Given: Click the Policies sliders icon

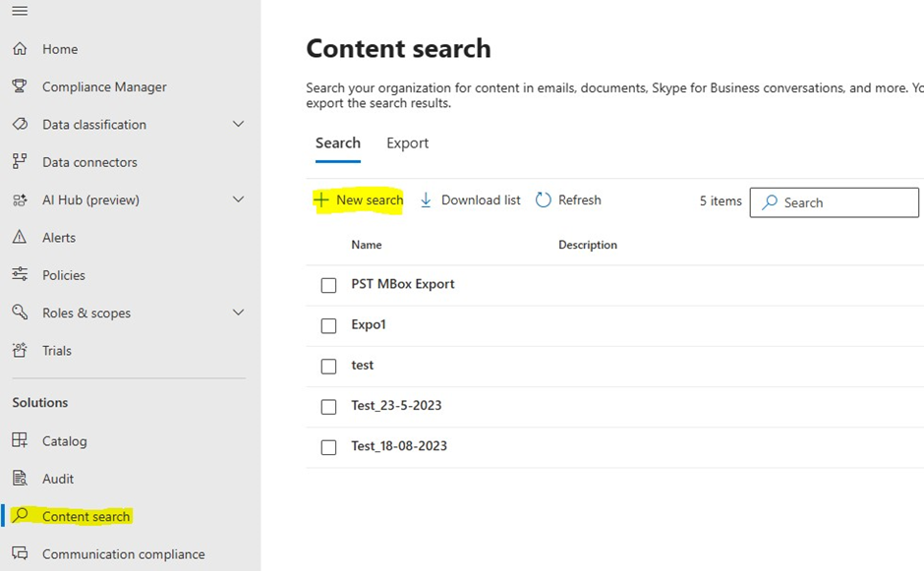Looking at the screenshot, I should [x=20, y=275].
